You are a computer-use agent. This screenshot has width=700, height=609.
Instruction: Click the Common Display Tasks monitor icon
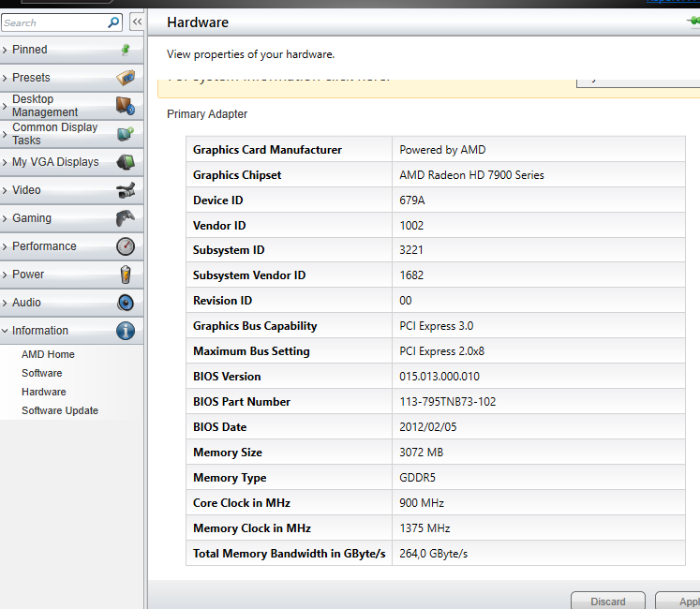coord(126,134)
